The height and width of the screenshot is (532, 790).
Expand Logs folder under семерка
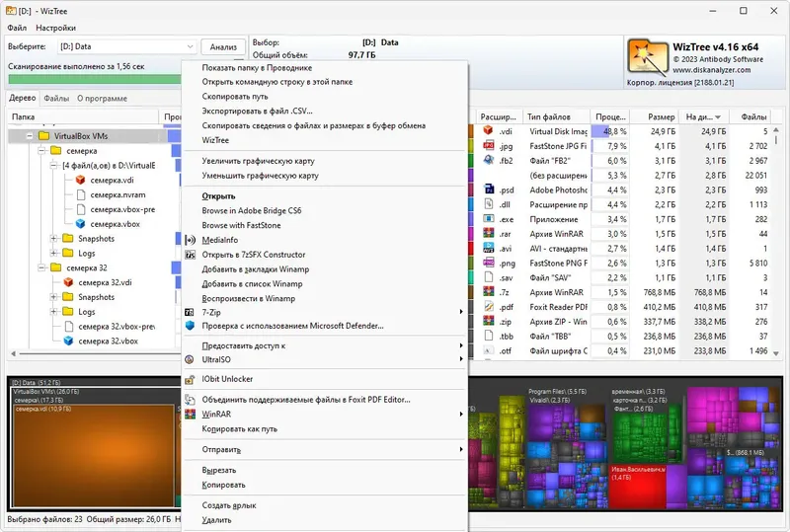54,253
